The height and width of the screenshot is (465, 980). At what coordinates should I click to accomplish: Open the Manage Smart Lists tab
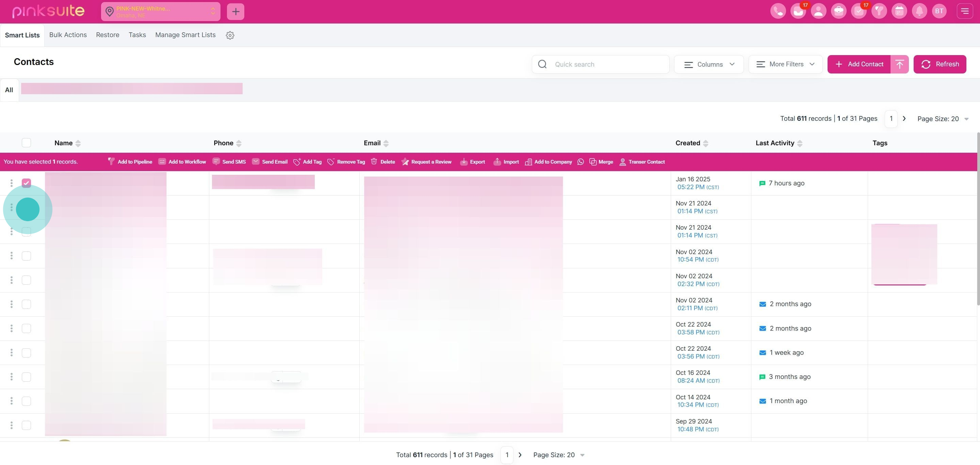click(185, 35)
